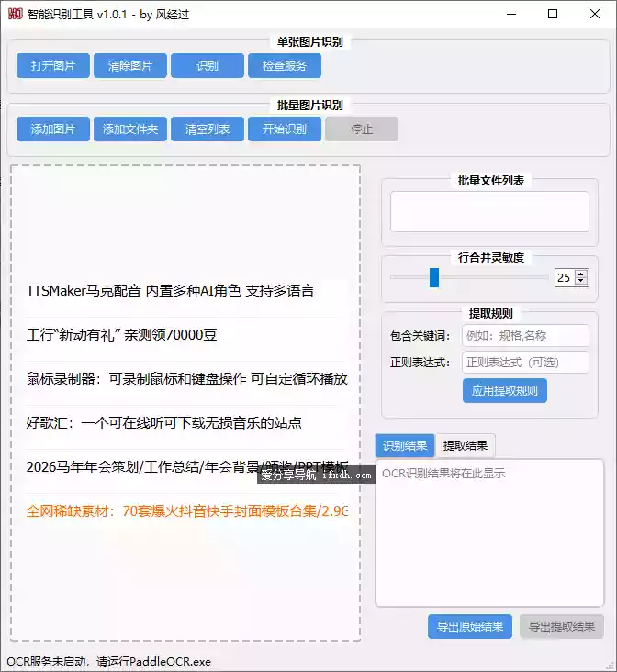Click the disabled 导出提取结果 button
Viewport: 617px width, 672px height.
(562, 627)
